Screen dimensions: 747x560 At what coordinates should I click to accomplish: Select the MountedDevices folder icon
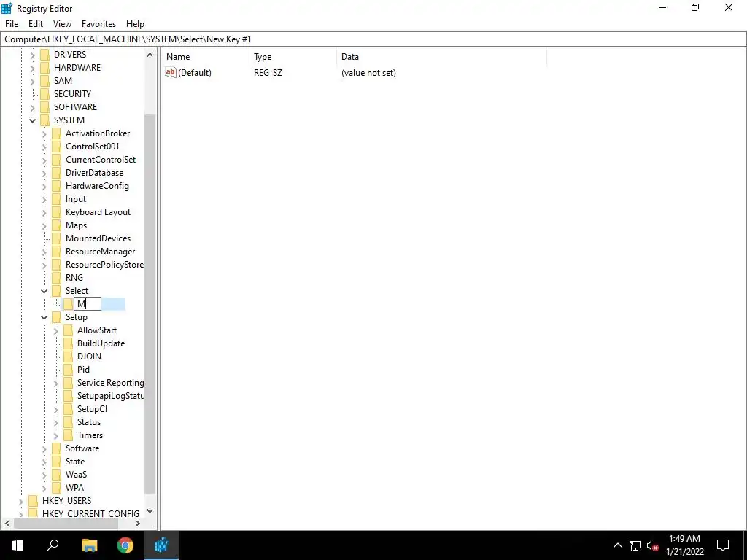(56, 238)
